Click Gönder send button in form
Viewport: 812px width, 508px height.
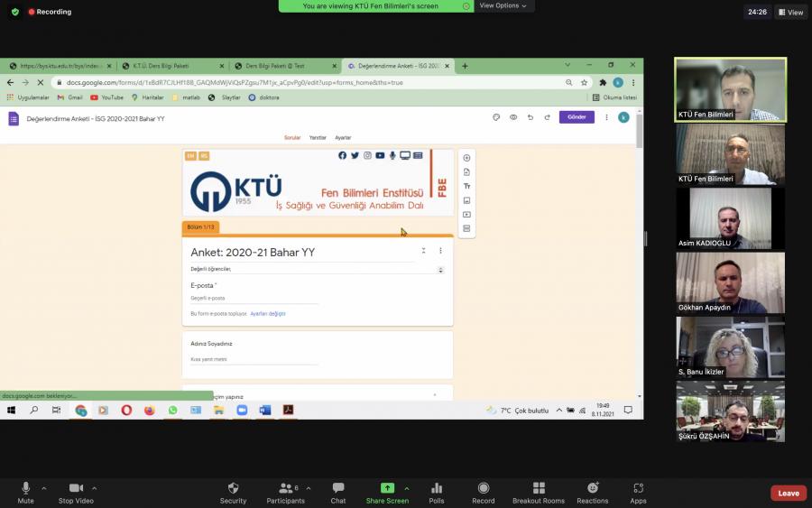(x=577, y=117)
